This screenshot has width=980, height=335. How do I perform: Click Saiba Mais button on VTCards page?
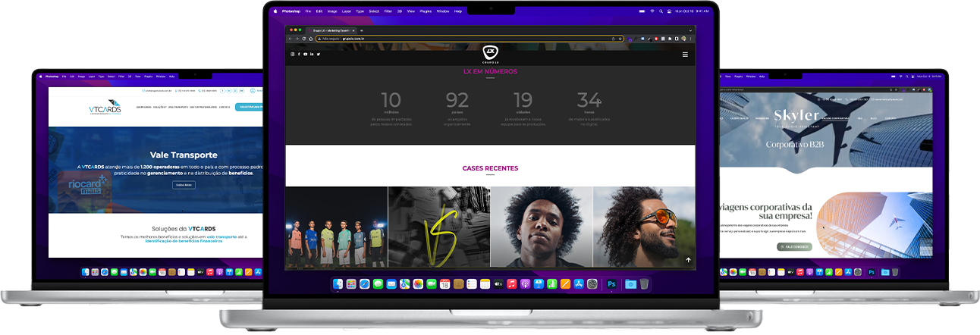point(184,184)
